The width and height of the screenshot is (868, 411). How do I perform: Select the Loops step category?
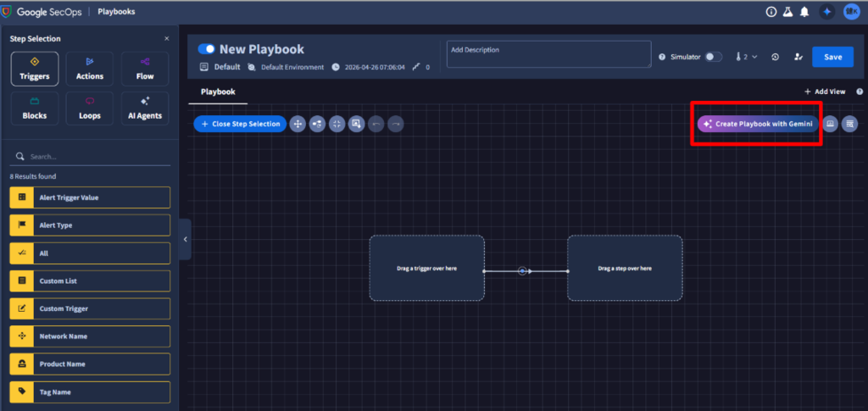90,108
